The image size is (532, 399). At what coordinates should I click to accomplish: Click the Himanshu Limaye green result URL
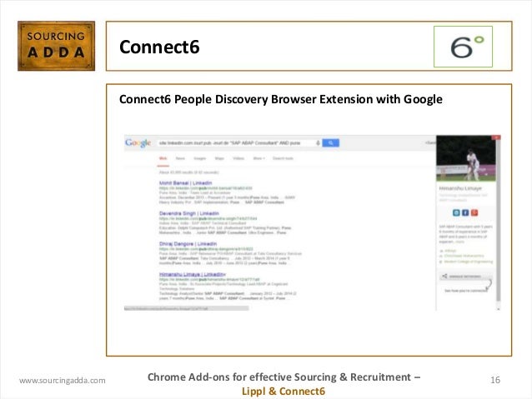[x=209, y=279]
